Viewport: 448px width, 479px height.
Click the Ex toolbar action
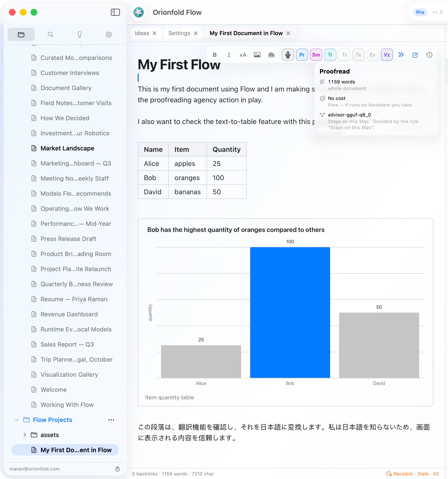click(x=373, y=55)
